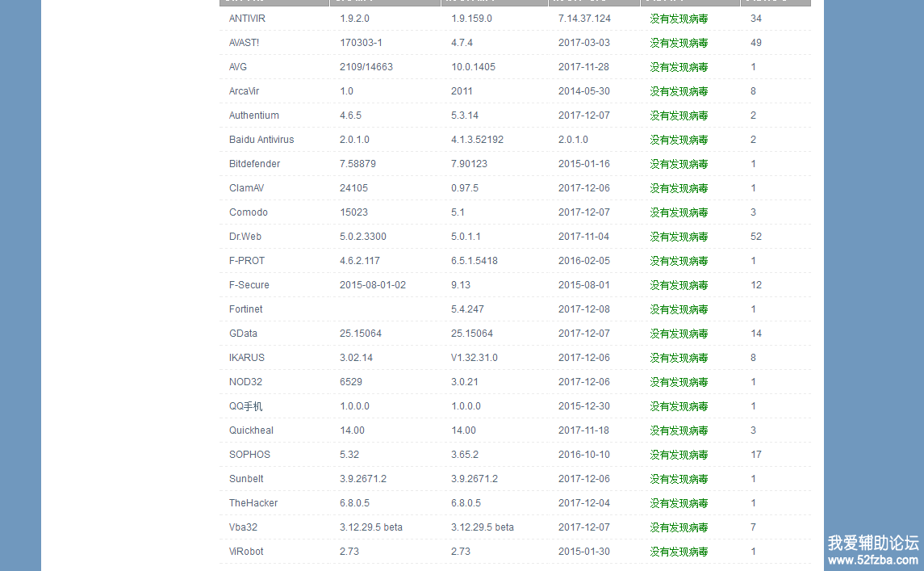The width and height of the screenshot is (924, 571).
Task: Select the Fortinet engine name
Action: pyautogui.click(x=245, y=309)
